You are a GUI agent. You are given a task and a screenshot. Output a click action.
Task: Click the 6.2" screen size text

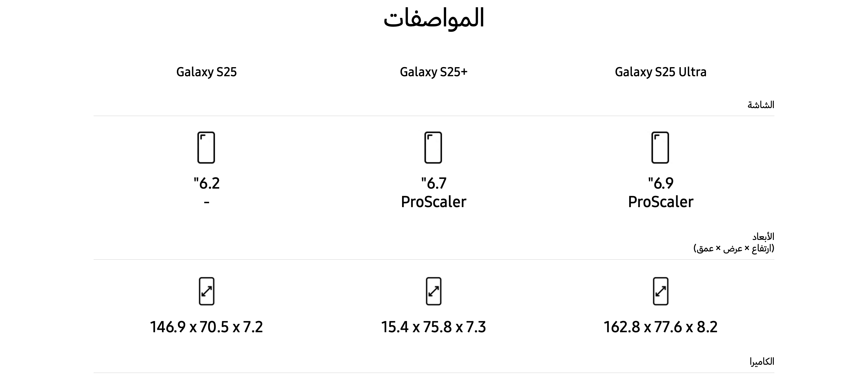click(x=207, y=183)
